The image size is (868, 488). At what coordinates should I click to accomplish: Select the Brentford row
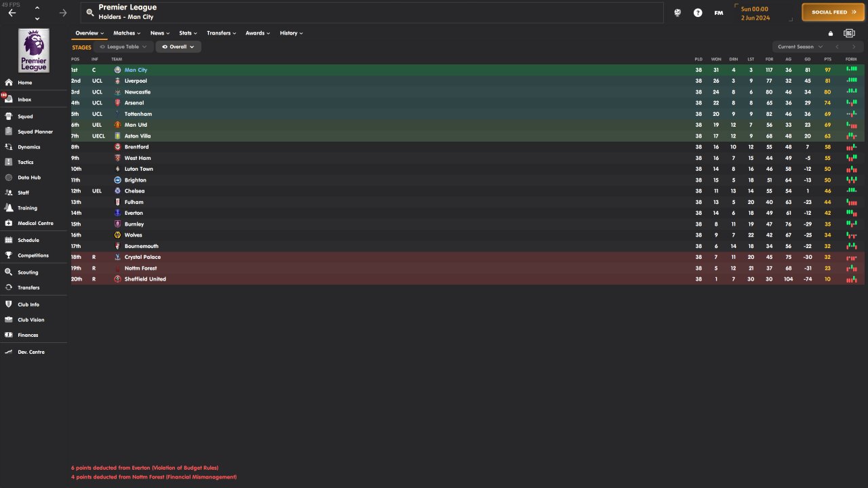tap(467, 147)
